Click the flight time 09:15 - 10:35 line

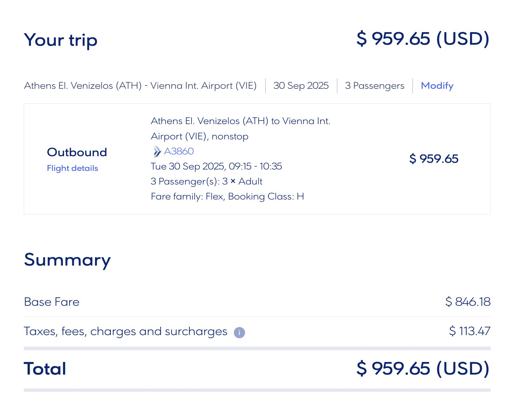(216, 166)
